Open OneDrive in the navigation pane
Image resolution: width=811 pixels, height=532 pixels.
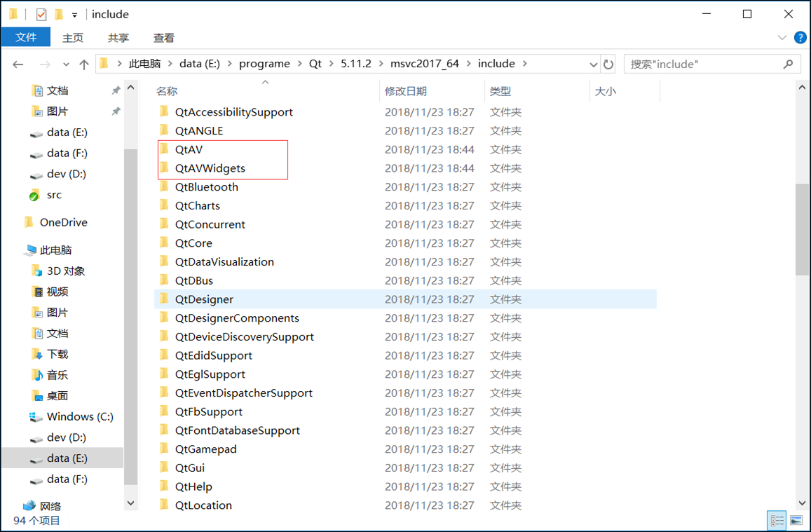click(64, 222)
